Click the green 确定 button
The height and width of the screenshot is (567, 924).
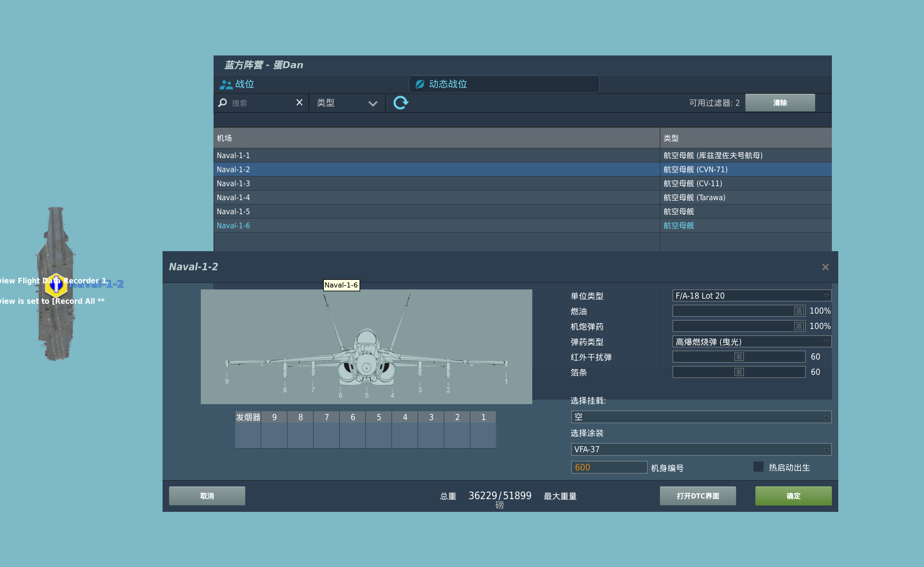point(793,496)
